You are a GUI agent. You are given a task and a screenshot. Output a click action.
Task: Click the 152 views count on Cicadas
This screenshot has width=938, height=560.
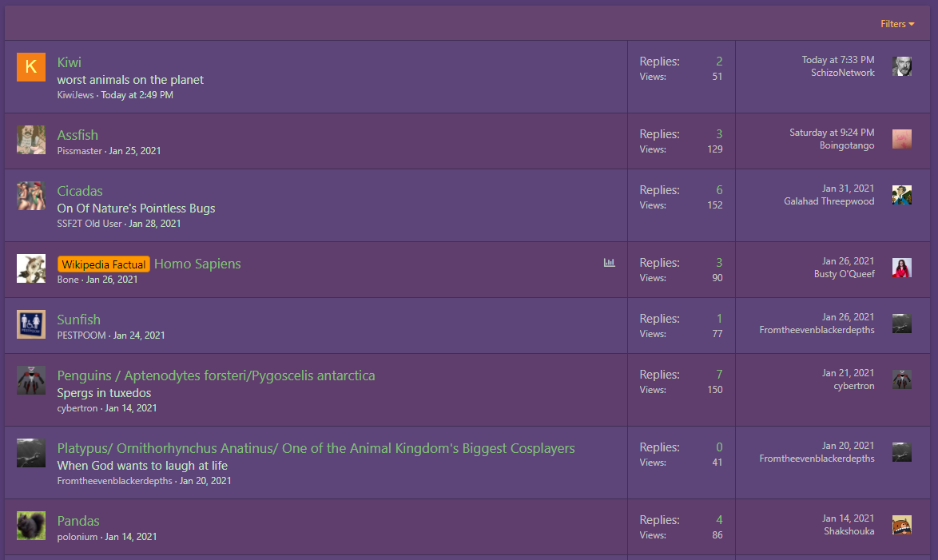[x=715, y=205]
